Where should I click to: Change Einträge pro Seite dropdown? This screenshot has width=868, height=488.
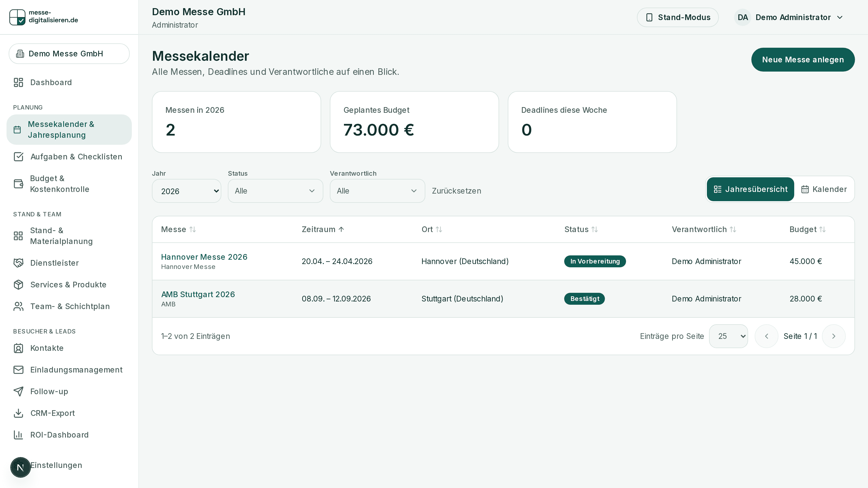click(729, 336)
